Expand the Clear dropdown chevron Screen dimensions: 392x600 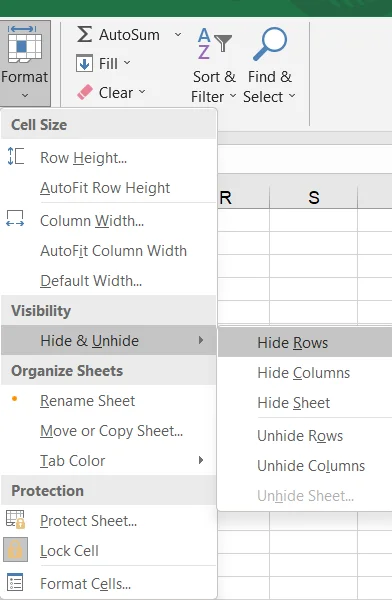[x=142, y=91]
